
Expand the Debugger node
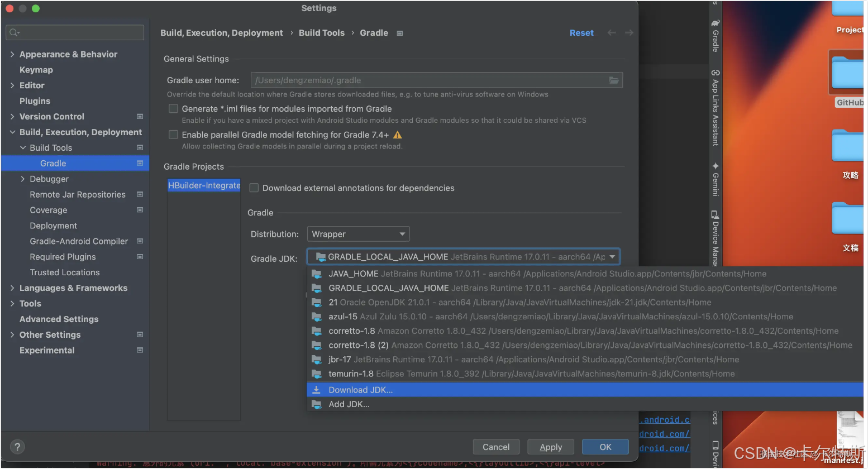tap(23, 179)
